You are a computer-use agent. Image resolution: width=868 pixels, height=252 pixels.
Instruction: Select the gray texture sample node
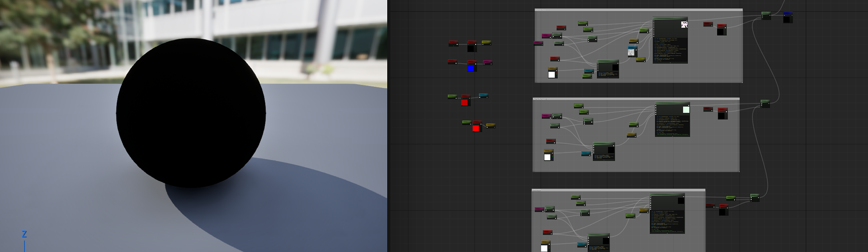[x=632, y=52]
